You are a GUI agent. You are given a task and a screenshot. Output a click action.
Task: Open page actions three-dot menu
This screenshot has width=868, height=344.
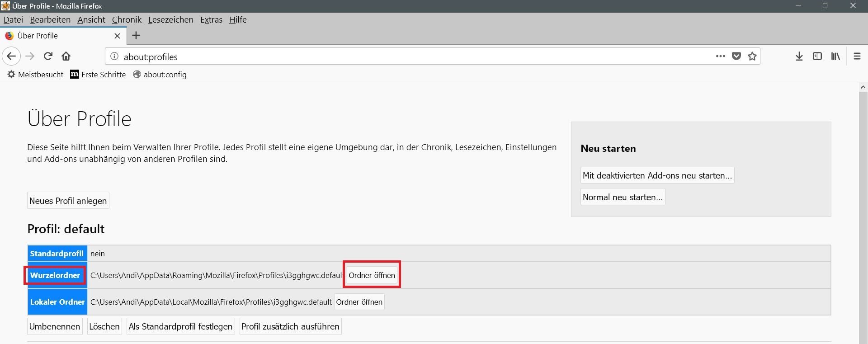721,57
